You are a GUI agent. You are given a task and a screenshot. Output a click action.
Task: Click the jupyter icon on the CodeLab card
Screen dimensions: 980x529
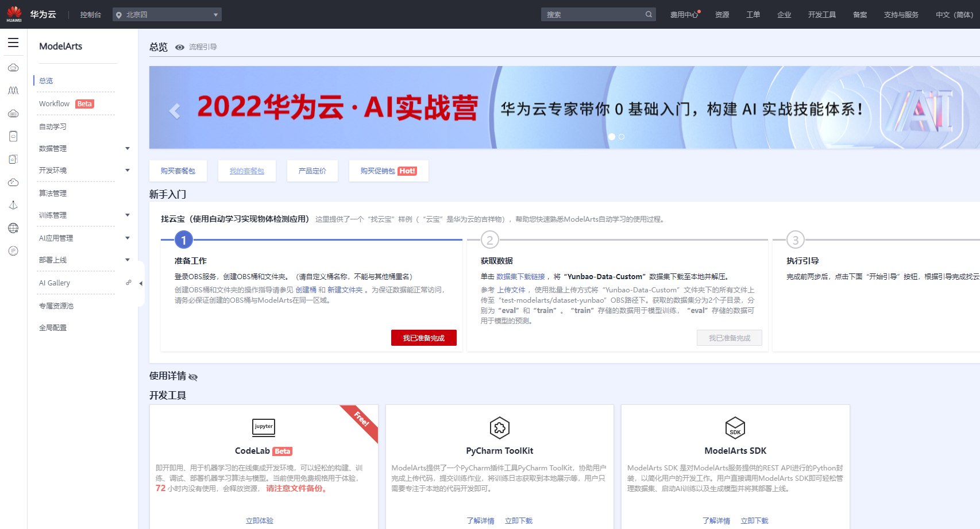264,427
